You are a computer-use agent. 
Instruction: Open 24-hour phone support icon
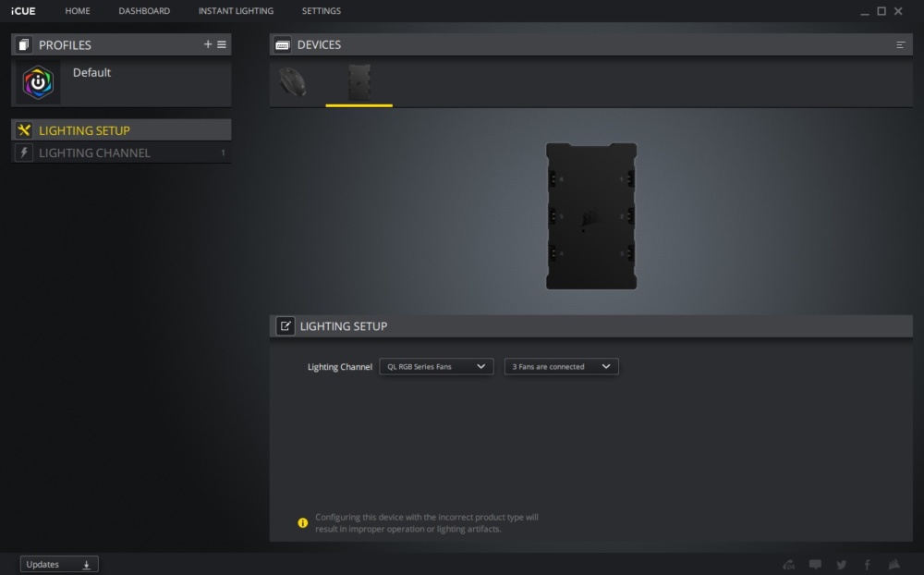coord(788,565)
